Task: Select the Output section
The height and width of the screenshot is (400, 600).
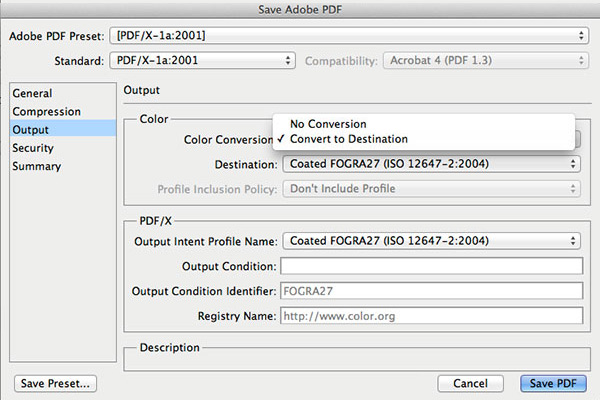Action: click(x=63, y=130)
